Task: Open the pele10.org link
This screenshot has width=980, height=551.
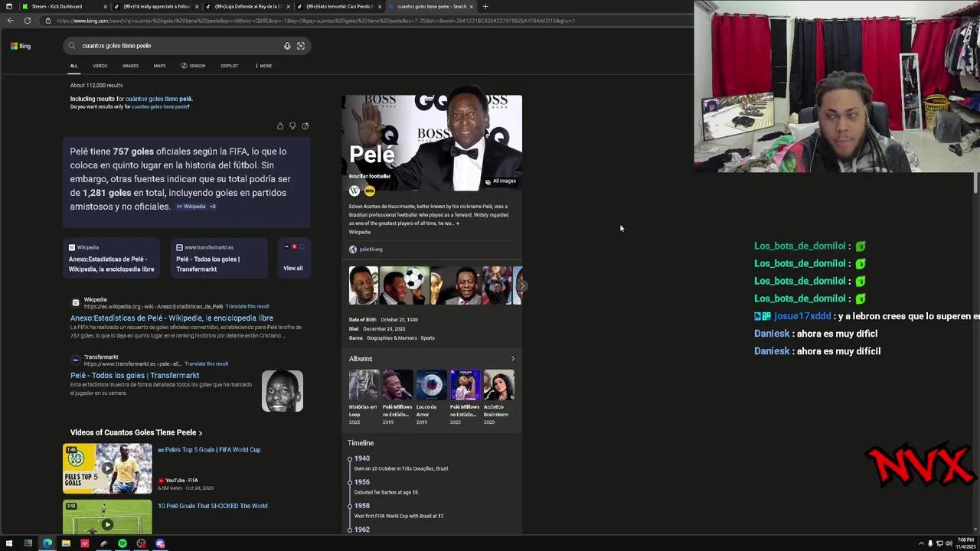Action: tap(371, 249)
